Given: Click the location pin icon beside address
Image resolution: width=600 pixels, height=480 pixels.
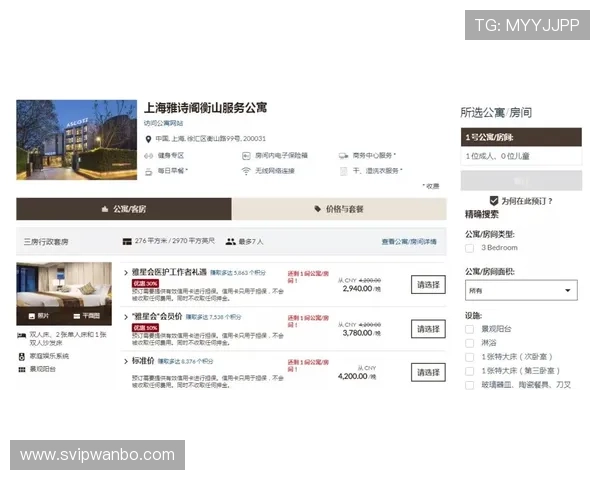Looking at the screenshot, I should [148, 139].
